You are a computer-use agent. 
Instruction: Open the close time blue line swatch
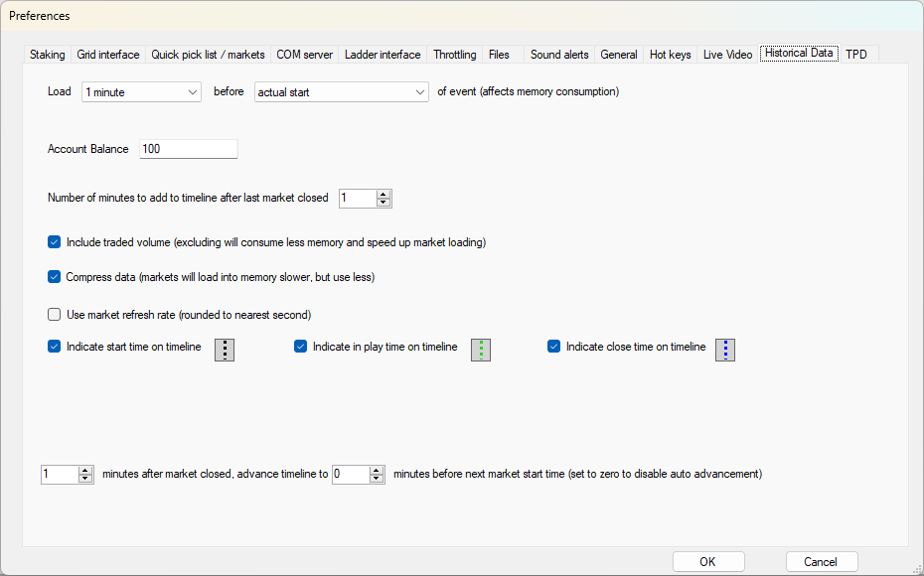click(x=725, y=350)
